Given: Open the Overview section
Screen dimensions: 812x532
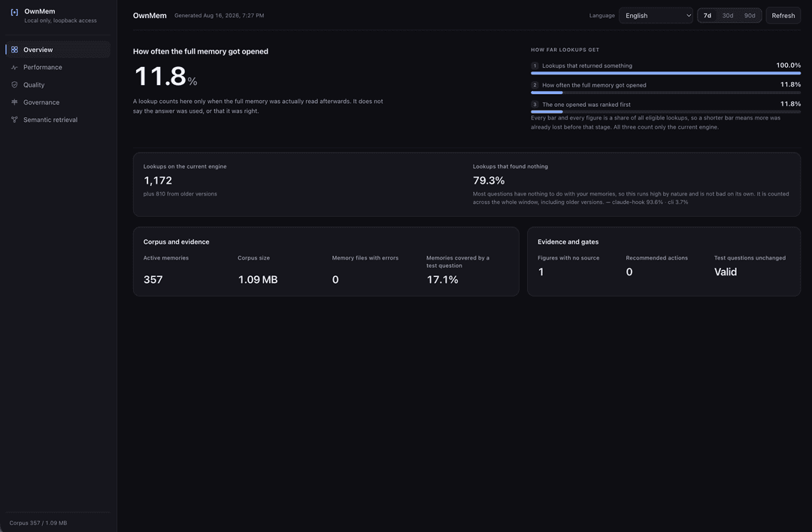Looking at the screenshot, I should (x=58, y=50).
